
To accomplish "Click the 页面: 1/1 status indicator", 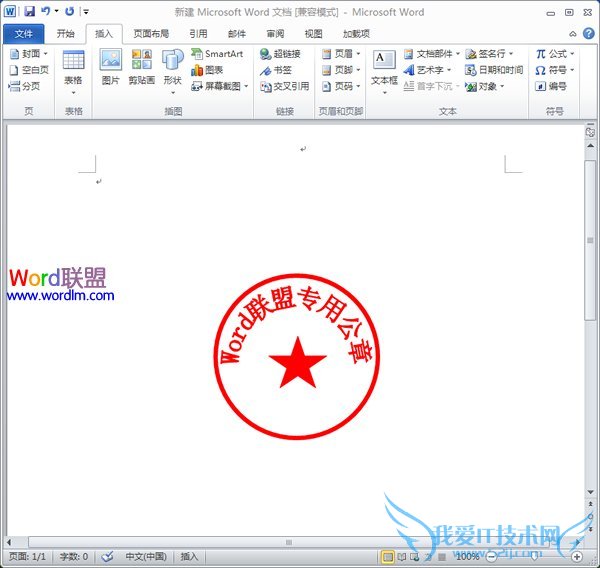I will click(27, 556).
